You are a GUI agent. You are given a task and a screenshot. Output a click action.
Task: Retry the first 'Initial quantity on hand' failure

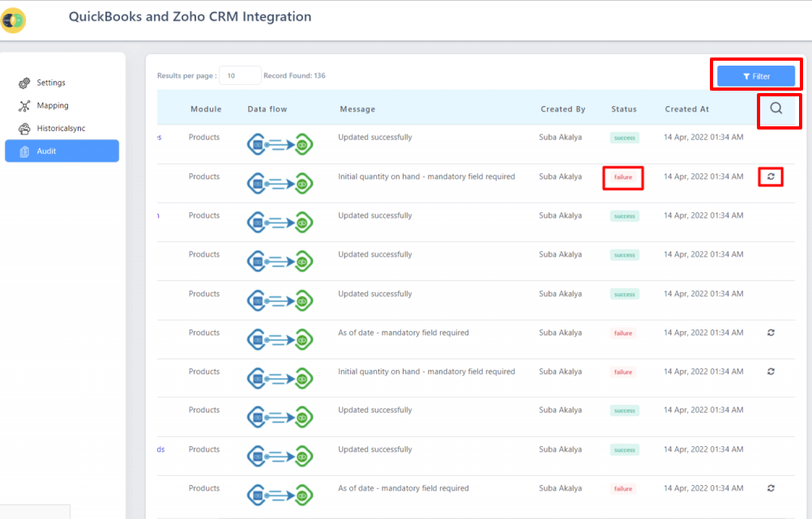point(771,177)
